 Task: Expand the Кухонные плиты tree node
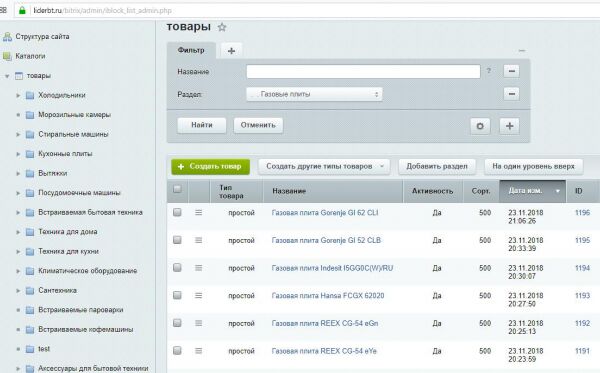tap(18, 154)
